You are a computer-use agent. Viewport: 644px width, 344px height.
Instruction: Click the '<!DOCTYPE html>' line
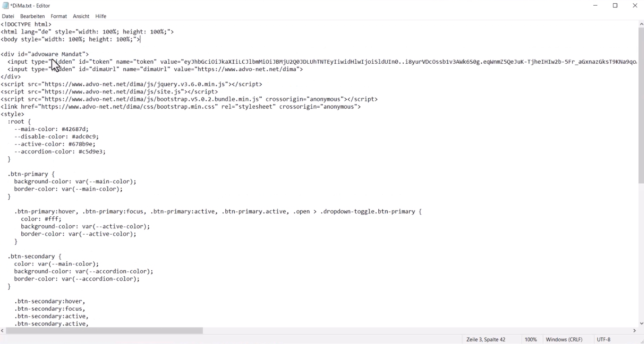tap(26, 24)
